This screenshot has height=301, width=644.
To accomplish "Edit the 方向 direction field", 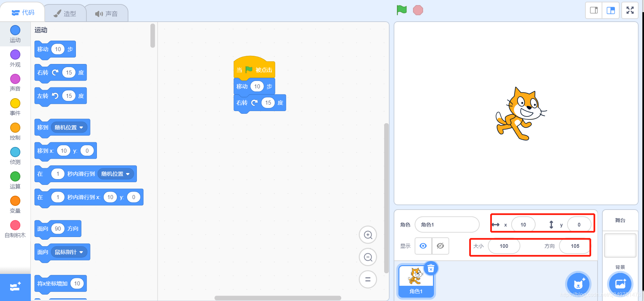I will tap(575, 246).
